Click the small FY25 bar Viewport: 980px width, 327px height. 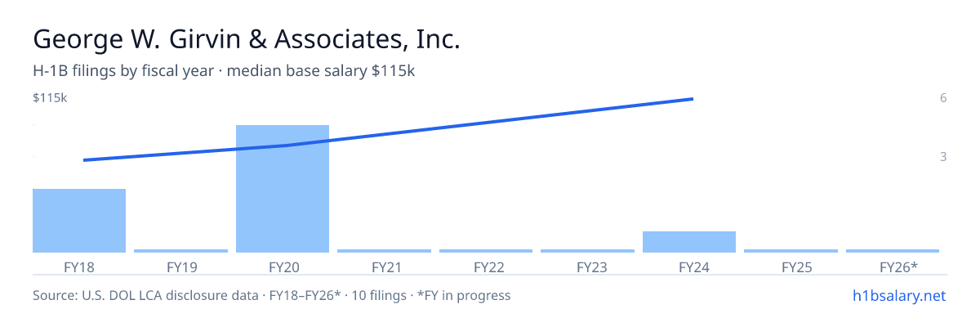pyautogui.click(x=791, y=251)
